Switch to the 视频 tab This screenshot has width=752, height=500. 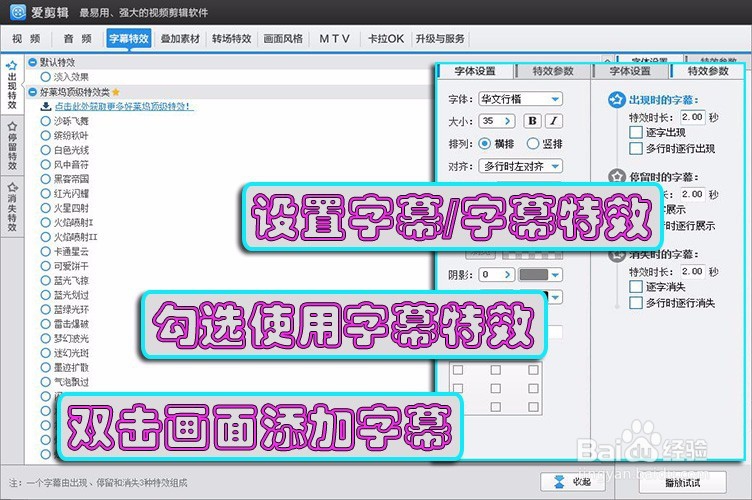pos(26,39)
